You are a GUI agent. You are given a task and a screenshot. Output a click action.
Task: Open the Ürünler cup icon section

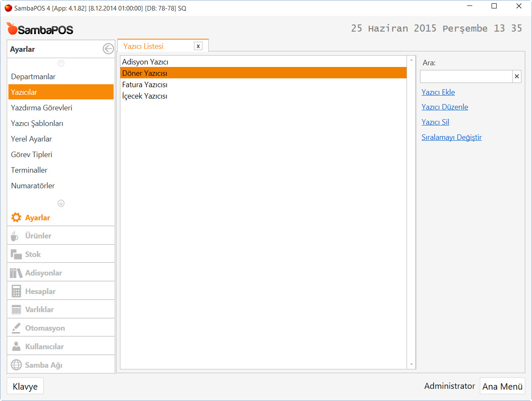(15, 236)
